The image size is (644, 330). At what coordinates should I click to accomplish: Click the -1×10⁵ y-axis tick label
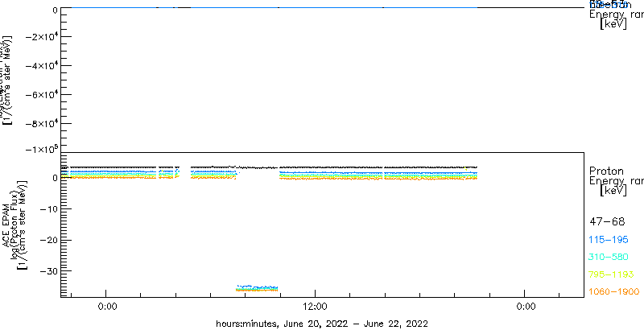click(x=41, y=149)
